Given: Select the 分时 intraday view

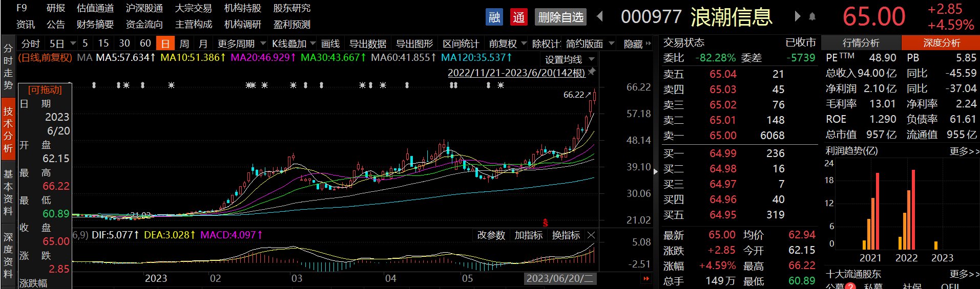Looking at the screenshot, I should tap(30, 43).
